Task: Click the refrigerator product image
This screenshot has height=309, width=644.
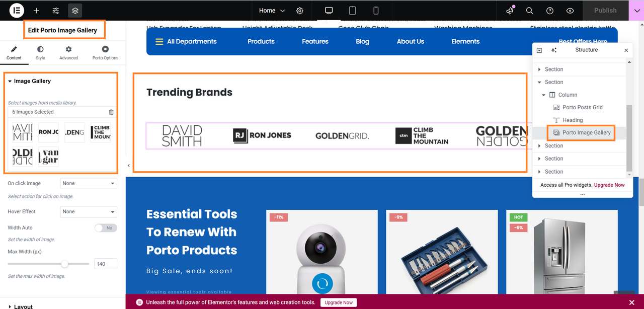Action: [562, 252]
